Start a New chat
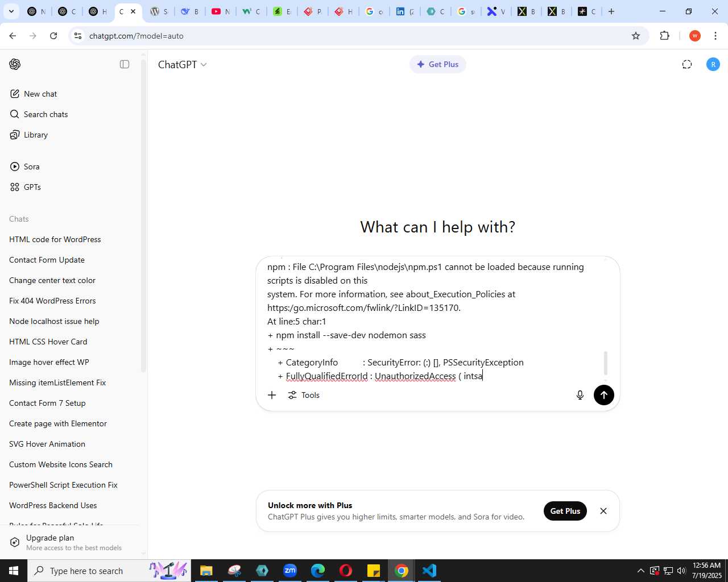The width and height of the screenshot is (728, 582). (x=34, y=94)
